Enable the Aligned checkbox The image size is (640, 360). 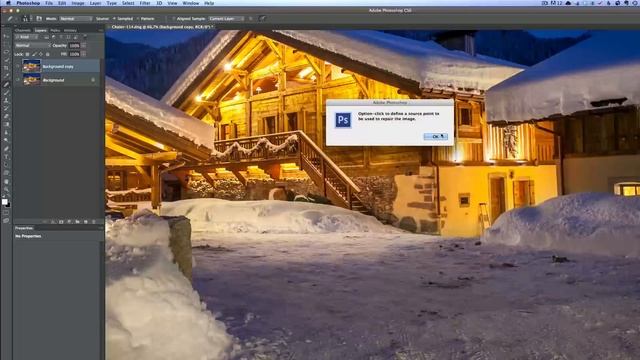click(173, 18)
